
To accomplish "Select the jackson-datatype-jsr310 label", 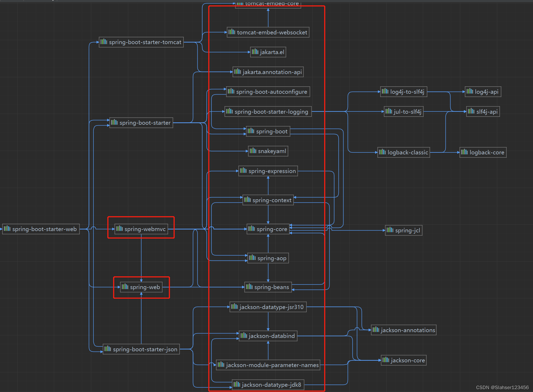I will tap(271, 307).
